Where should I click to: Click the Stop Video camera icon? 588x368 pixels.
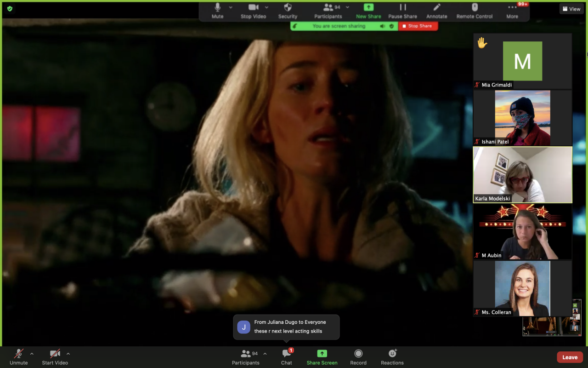coord(254,7)
